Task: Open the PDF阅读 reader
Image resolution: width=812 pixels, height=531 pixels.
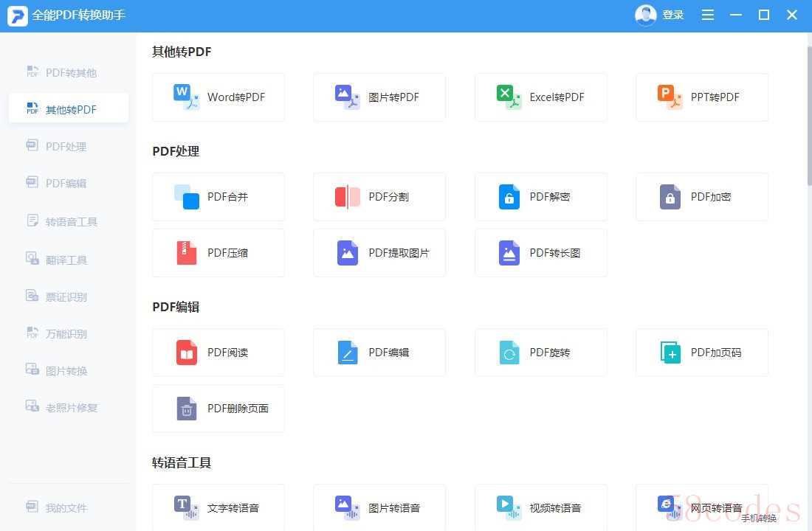Action: (218, 353)
